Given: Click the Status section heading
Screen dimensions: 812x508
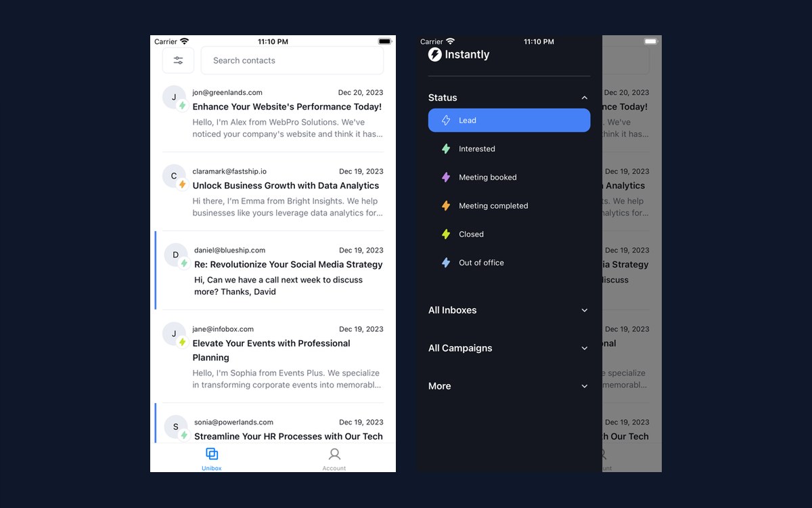Looking at the screenshot, I should coord(443,98).
